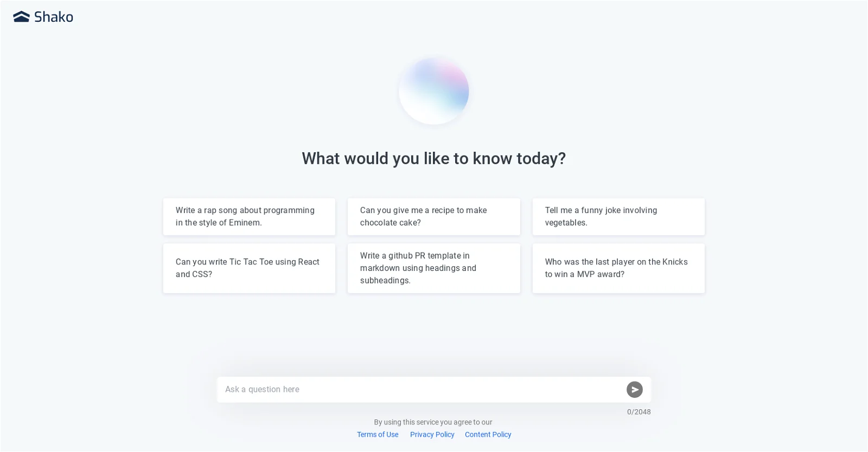This screenshot has height=452, width=868.
Task: Click the Shako brand name text
Action: pyautogui.click(x=53, y=17)
